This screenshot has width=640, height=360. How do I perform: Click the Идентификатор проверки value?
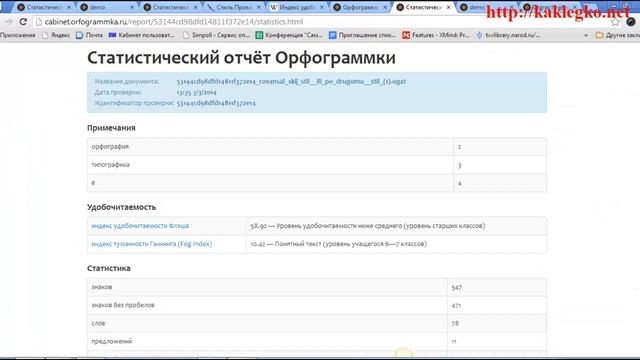click(x=216, y=103)
